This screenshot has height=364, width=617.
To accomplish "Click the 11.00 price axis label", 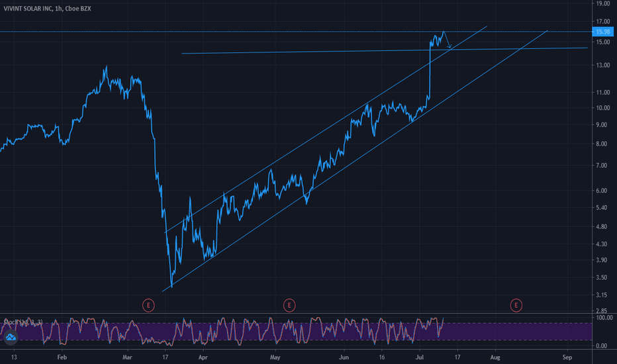I will coord(603,93).
